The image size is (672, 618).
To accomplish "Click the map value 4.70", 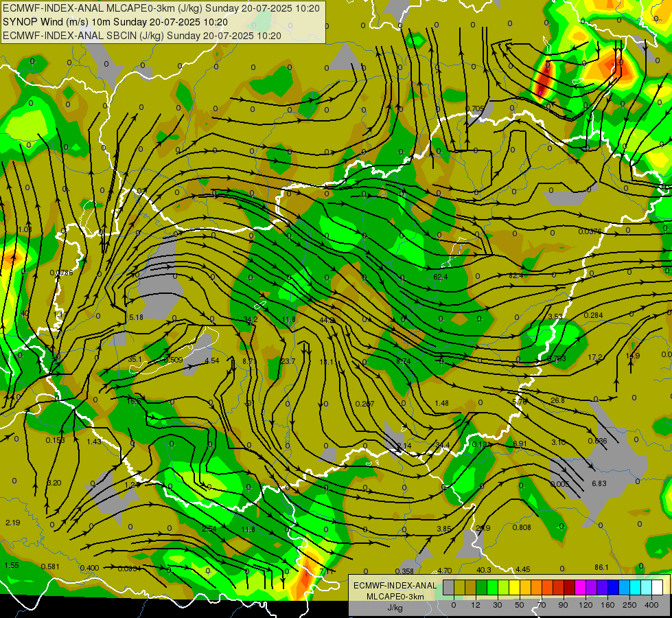I will [444, 571].
